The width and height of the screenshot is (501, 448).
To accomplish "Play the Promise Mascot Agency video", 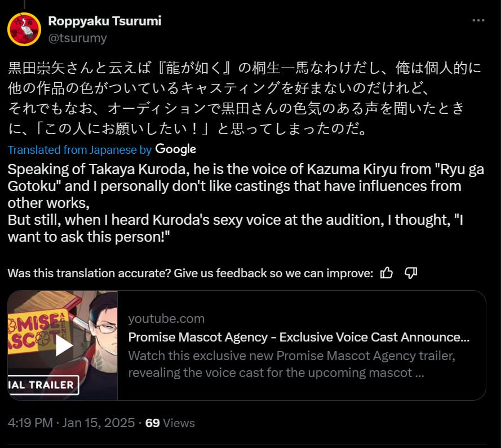I will coord(63,345).
